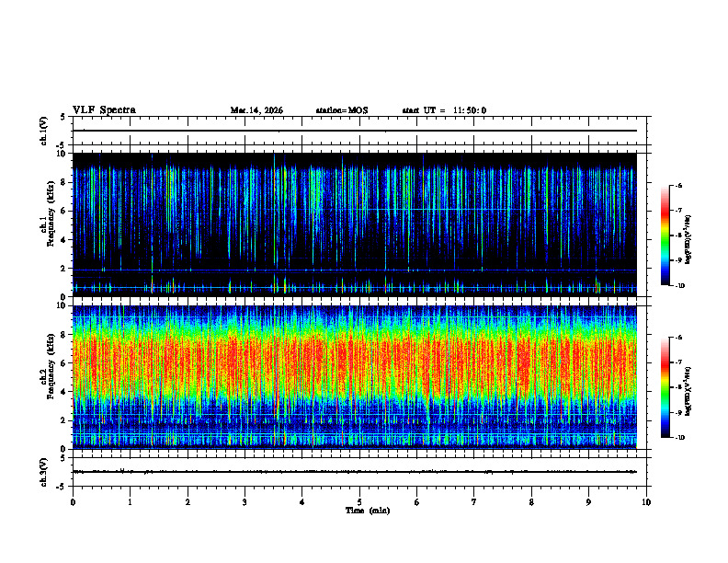
Task: Click time-axis tick label "6"
Action: click(417, 502)
